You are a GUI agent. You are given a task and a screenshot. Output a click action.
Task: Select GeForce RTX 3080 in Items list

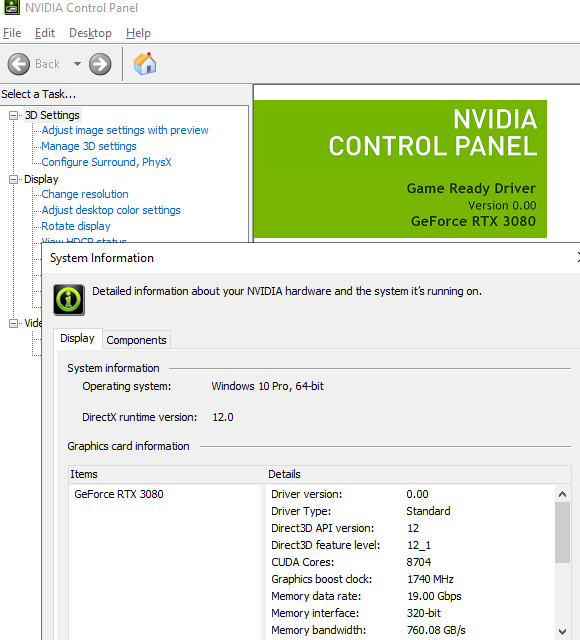pos(119,494)
